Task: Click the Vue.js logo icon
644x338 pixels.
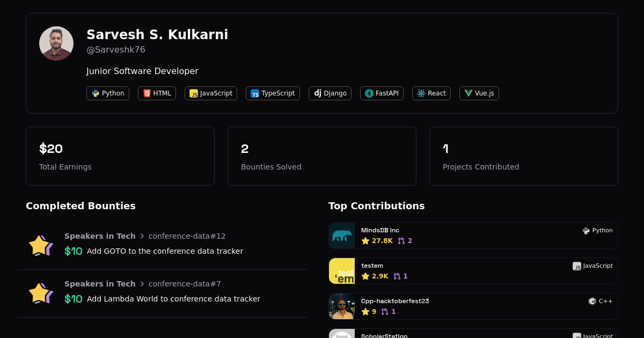Action: coord(469,93)
